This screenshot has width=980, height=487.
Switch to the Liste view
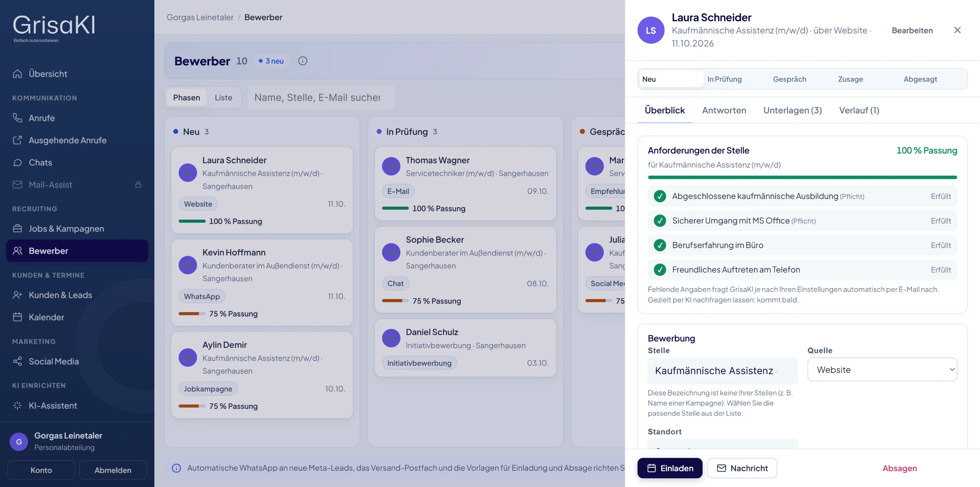tap(223, 98)
